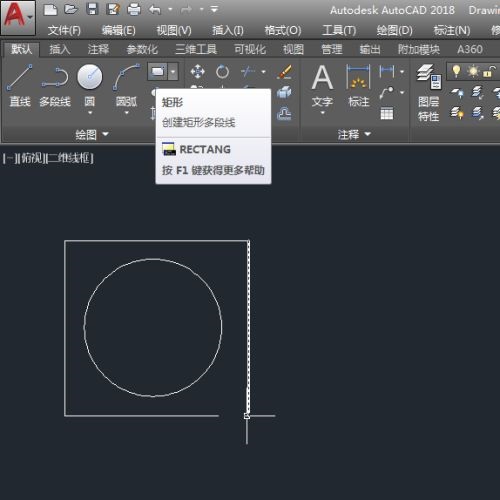
Task: Click the linear dimension icon
Action: pos(387,71)
